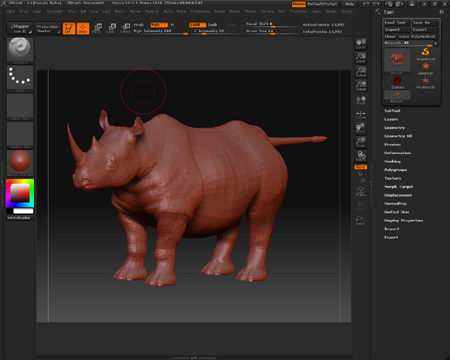Screen dimensions: 450x360
Task: Open the Document menu
Action: click(x=55, y=11)
